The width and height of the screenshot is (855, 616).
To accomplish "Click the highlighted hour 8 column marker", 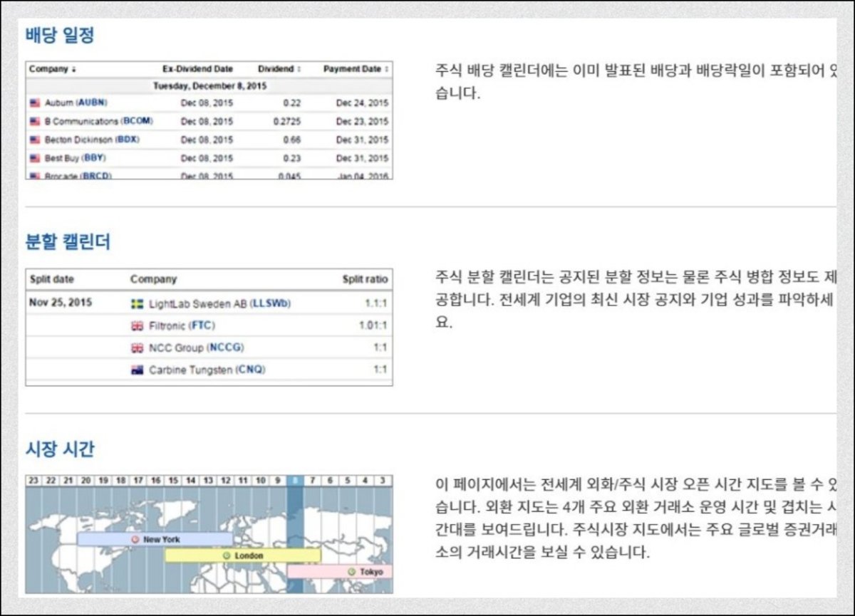I will click(x=295, y=481).
